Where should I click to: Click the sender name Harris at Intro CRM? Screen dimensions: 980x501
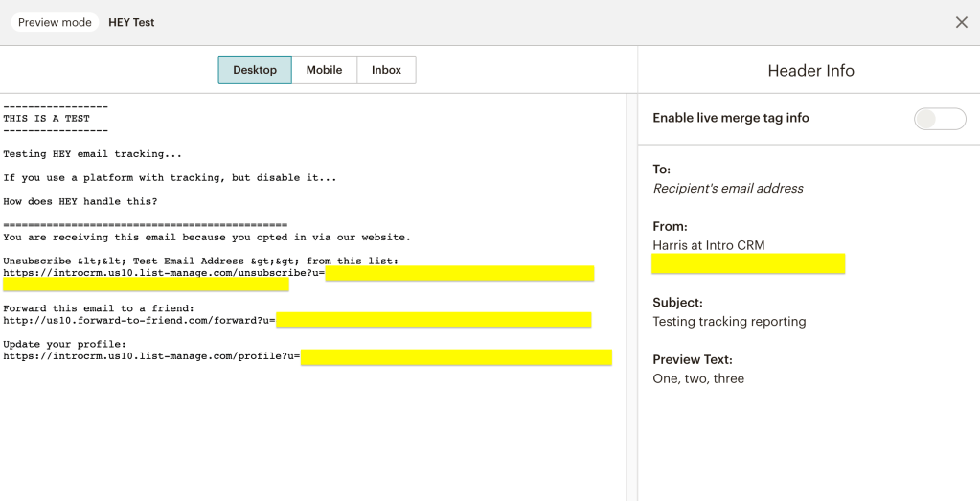709,246
